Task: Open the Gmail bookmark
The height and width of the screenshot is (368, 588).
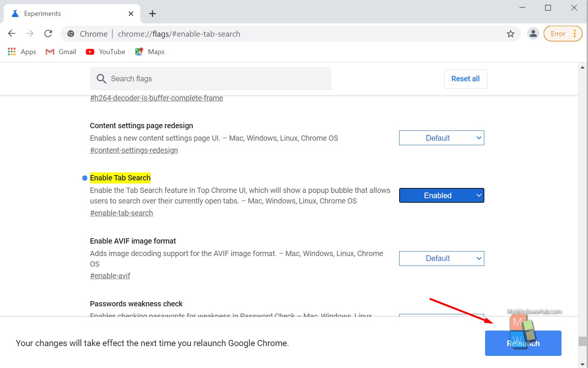Action: click(61, 52)
